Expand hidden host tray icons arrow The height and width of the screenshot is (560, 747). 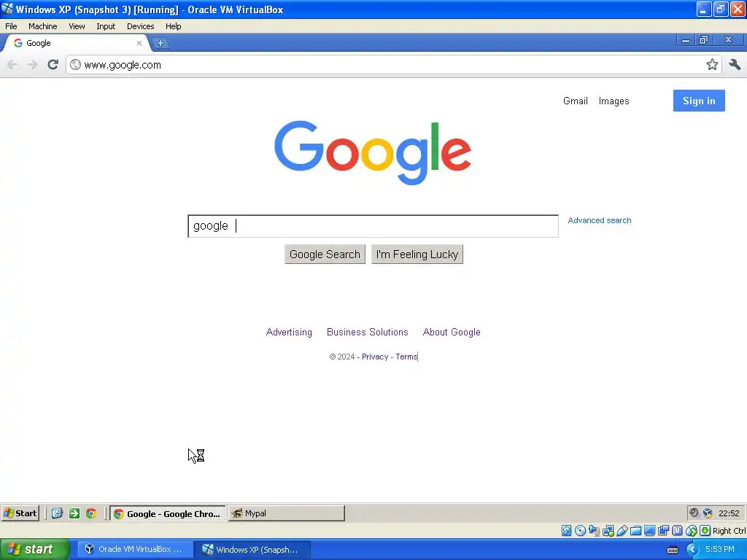692,550
